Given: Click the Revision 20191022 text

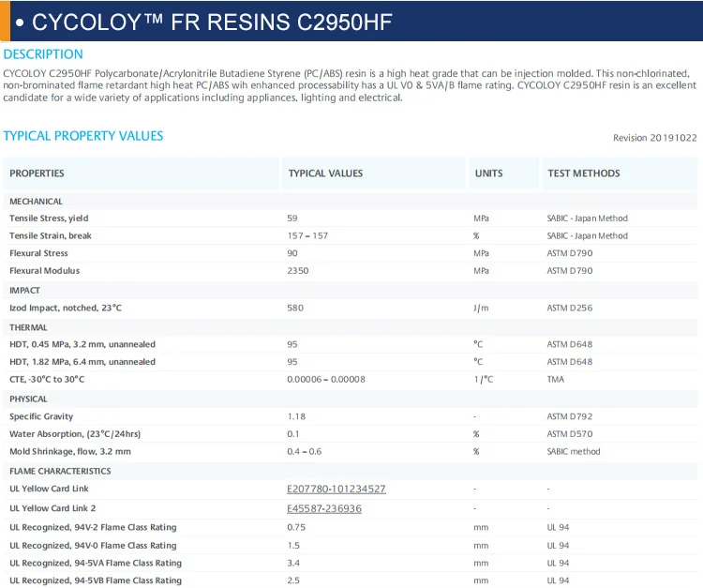Looking at the screenshot, I should pyautogui.click(x=654, y=138).
